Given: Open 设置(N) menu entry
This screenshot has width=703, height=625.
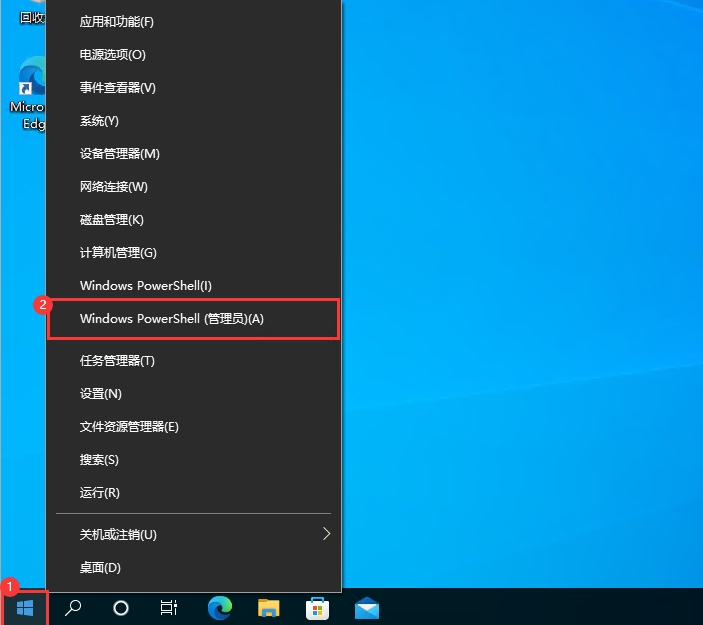Looking at the screenshot, I should tap(194, 394).
